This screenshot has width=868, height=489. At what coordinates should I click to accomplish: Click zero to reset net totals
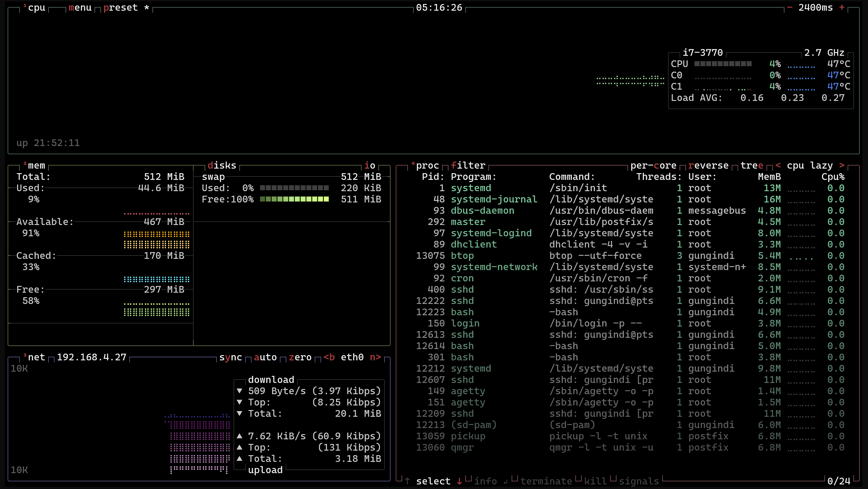pos(300,357)
